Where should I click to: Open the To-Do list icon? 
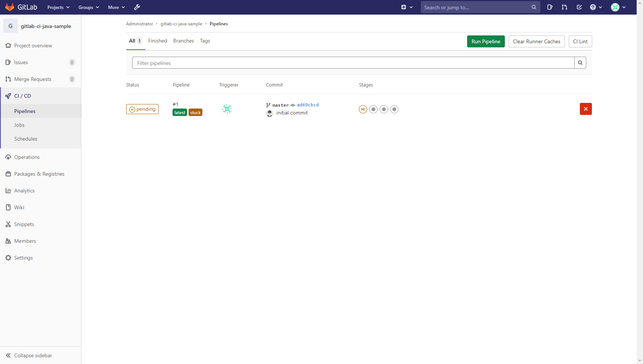[579, 7]
